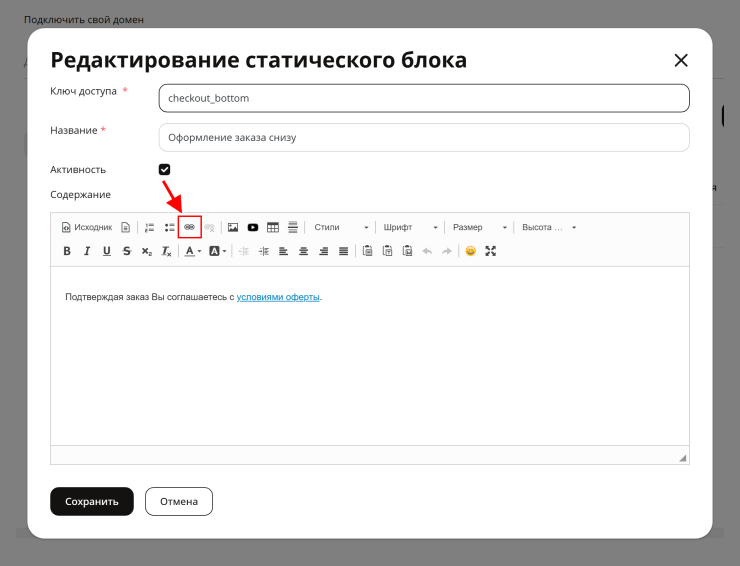Click the decrease indent icon

click(x=244, y=251)
